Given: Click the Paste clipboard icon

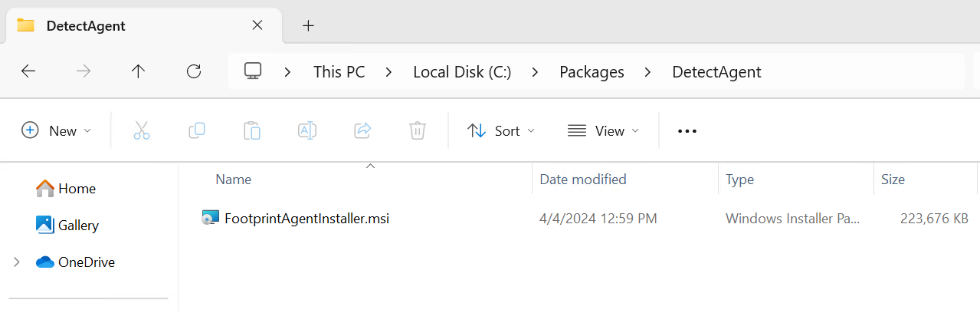Looking at the screenshot, I should (252, 130).
